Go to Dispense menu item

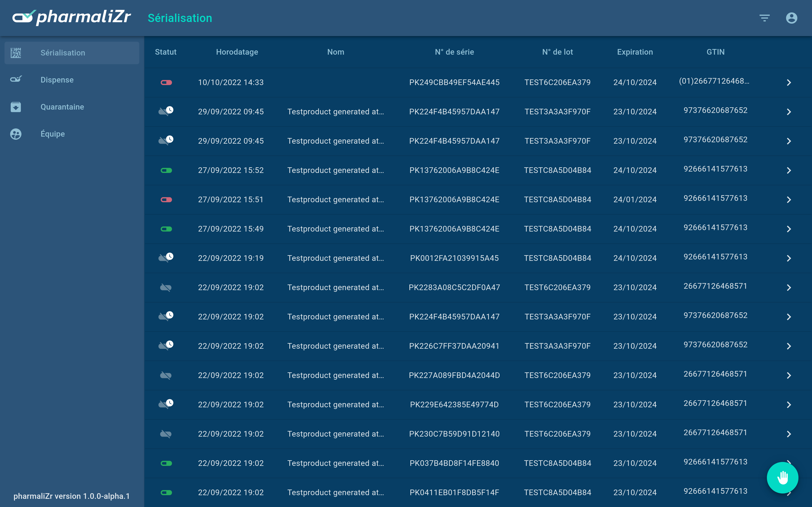(57, 80)
